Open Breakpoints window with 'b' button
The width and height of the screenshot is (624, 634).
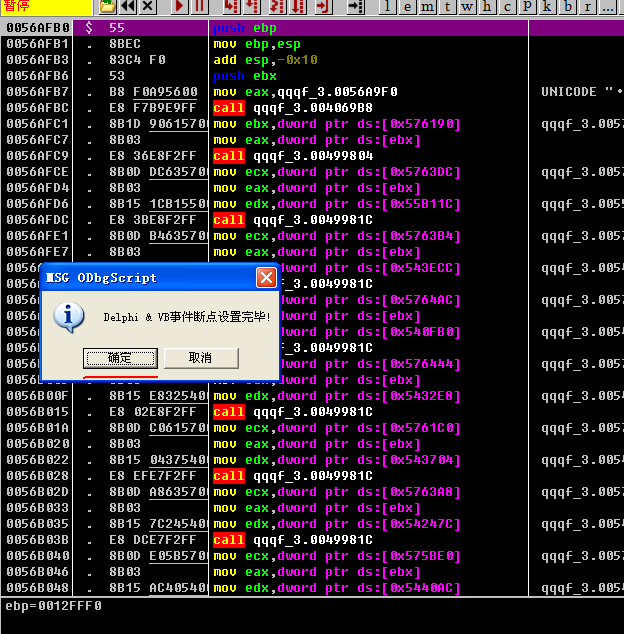(x=568, y=6)
